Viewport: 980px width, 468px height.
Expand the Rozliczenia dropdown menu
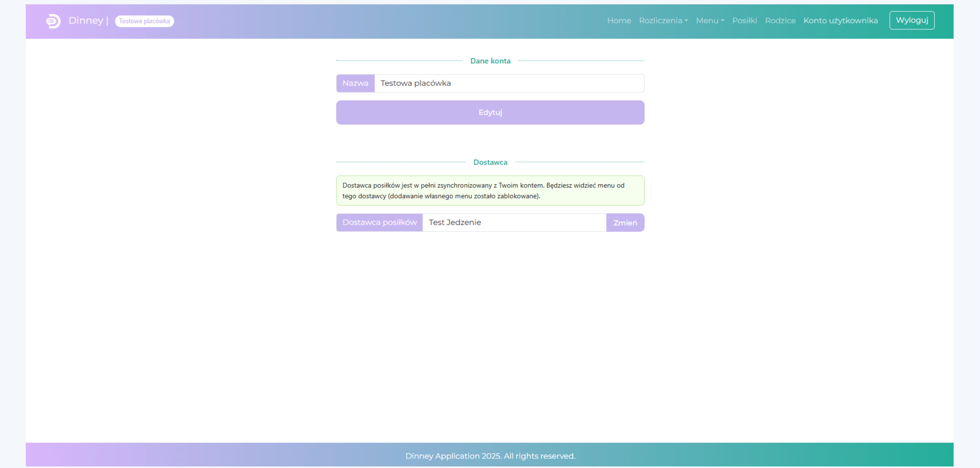pyautogui.click(x=663, y=21)
